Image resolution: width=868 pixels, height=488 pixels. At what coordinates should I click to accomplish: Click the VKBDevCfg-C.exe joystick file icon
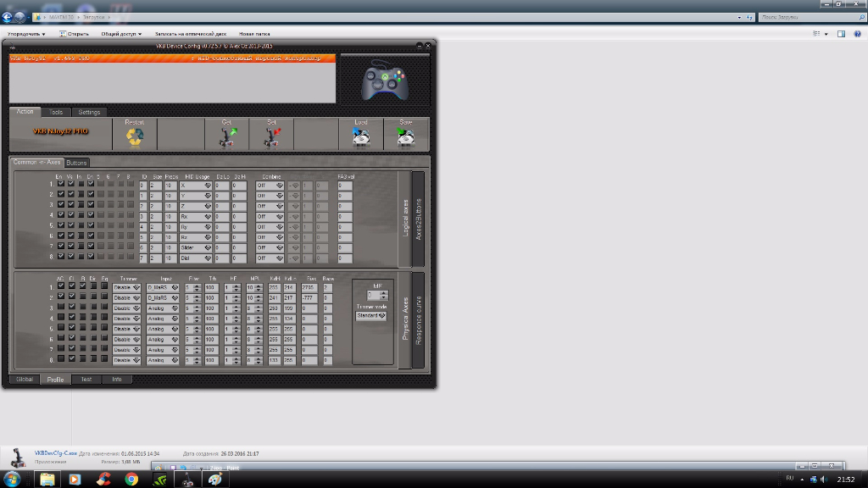pyautogui.click(x=18, y=457)
